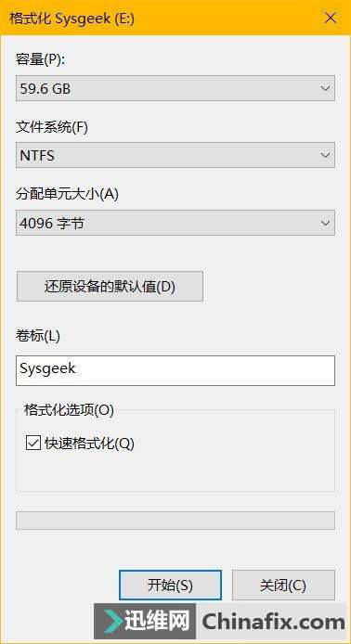The image size is (351, 644).
Task: Click the 关闭(C) close button
Action: [283, 586]
